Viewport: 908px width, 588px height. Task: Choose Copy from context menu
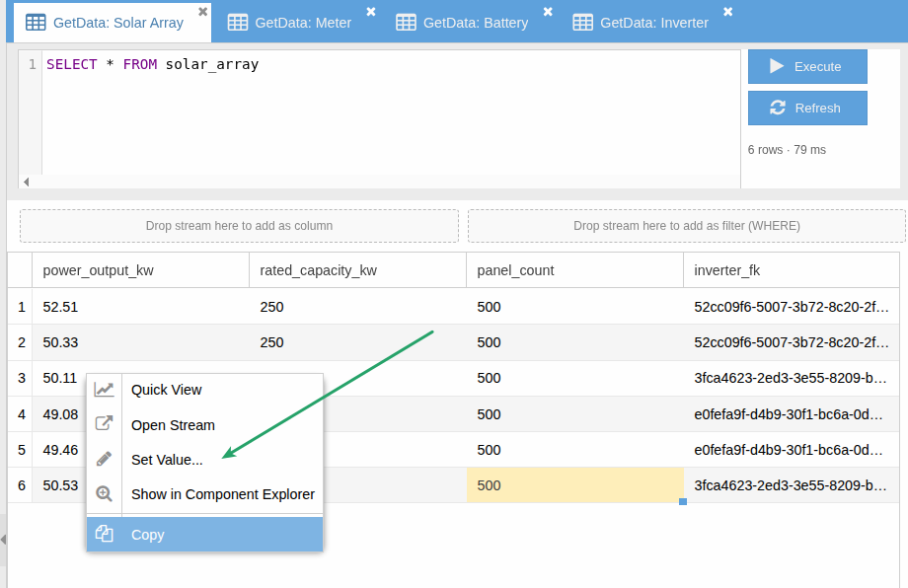204,534
